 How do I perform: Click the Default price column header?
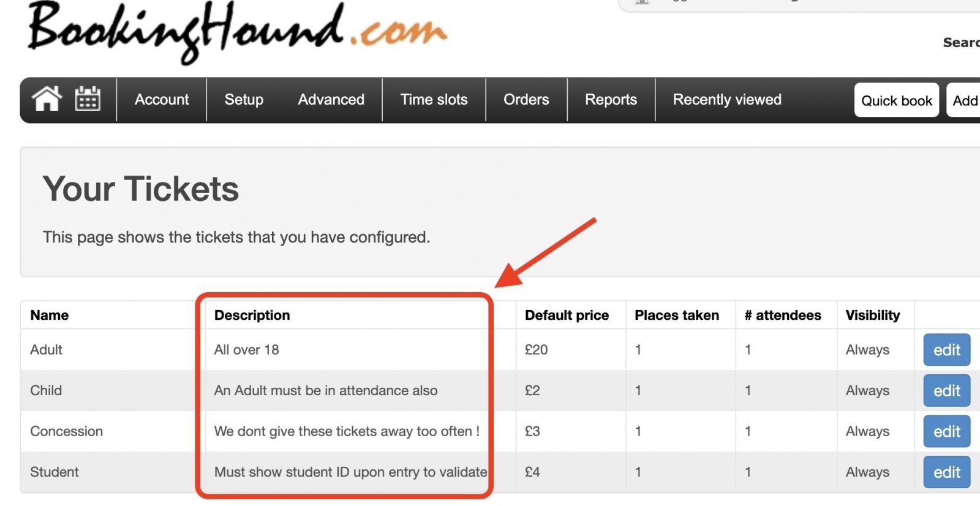click(567, 315)
